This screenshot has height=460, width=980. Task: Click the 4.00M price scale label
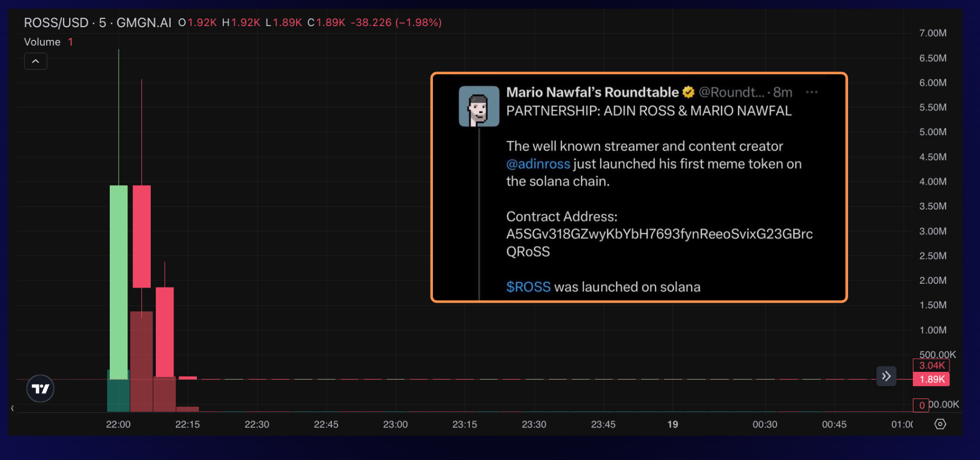(933, 182)
